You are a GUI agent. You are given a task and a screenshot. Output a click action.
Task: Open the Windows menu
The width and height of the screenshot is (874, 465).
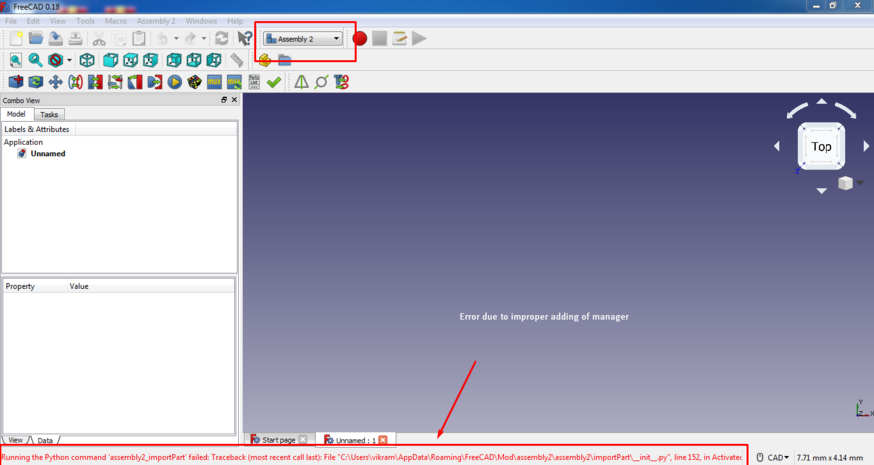(201, 21)
